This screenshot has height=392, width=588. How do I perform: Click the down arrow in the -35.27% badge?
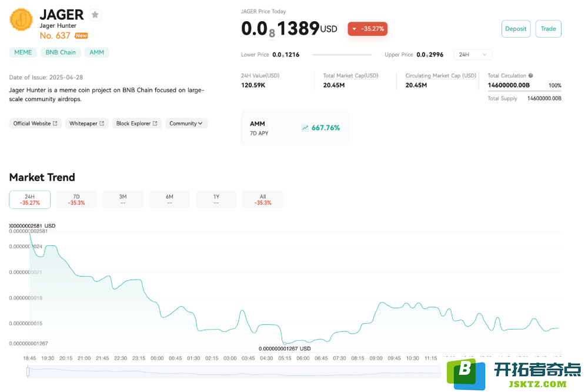pos(354,29)
